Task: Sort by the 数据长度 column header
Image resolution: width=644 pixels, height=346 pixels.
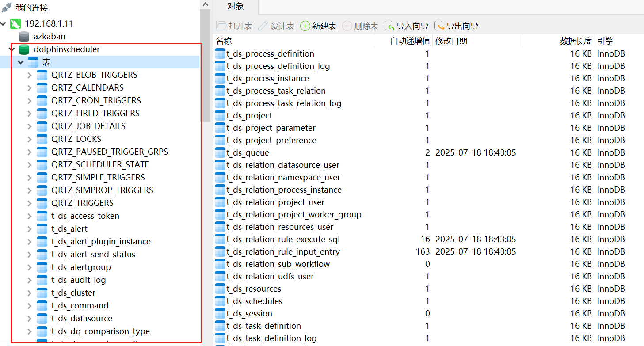Action: pos(559,41)
